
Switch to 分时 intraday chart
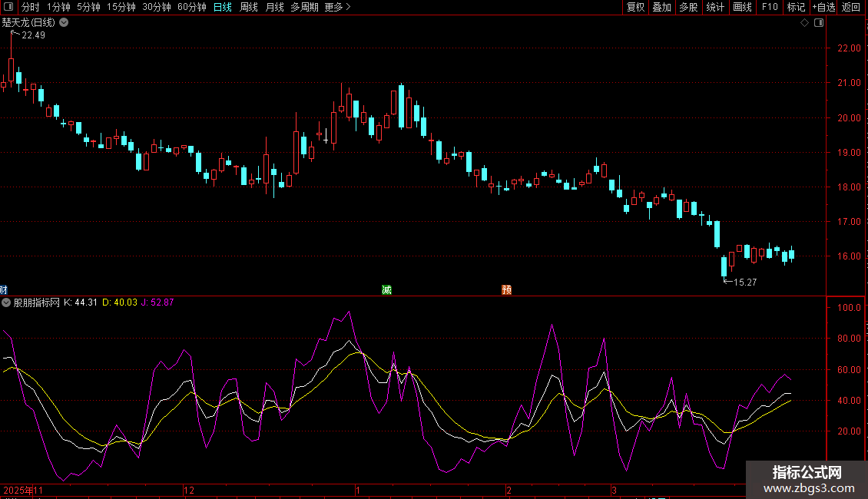click(x=30, y=7)
